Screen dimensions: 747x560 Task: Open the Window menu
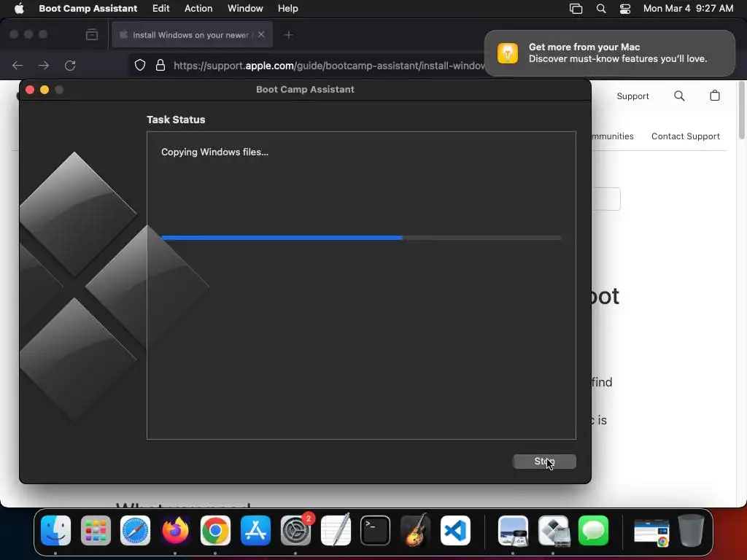point(245,8)
